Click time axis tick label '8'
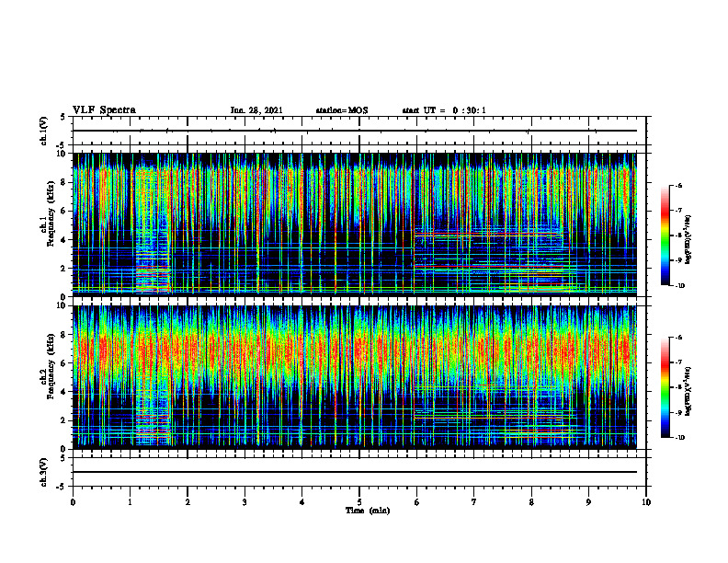The image size is (728, 563). pyautogui.click(x=531, y=502)
